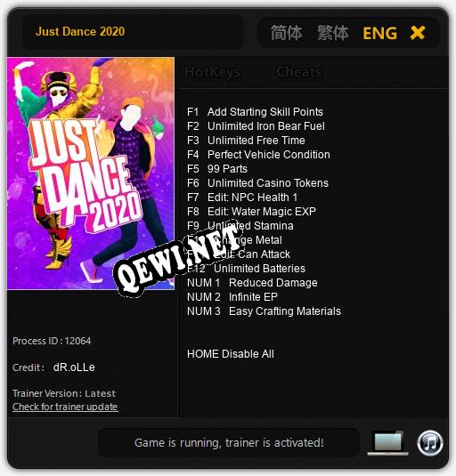The width and height of the screenshot is (456, 476).
Task: Select the Change Metal cheat entry
Action: pyautogui.click(x=234, y=240)
